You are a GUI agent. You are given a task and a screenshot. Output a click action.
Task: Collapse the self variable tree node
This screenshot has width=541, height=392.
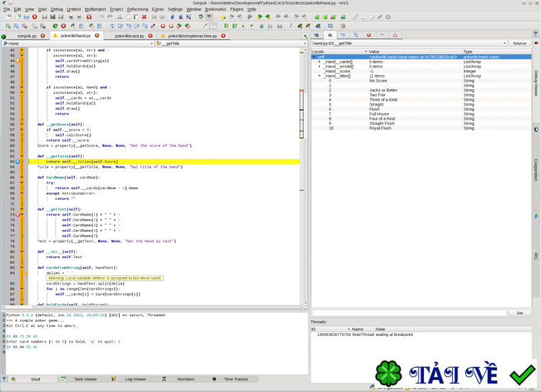[314, 57]
